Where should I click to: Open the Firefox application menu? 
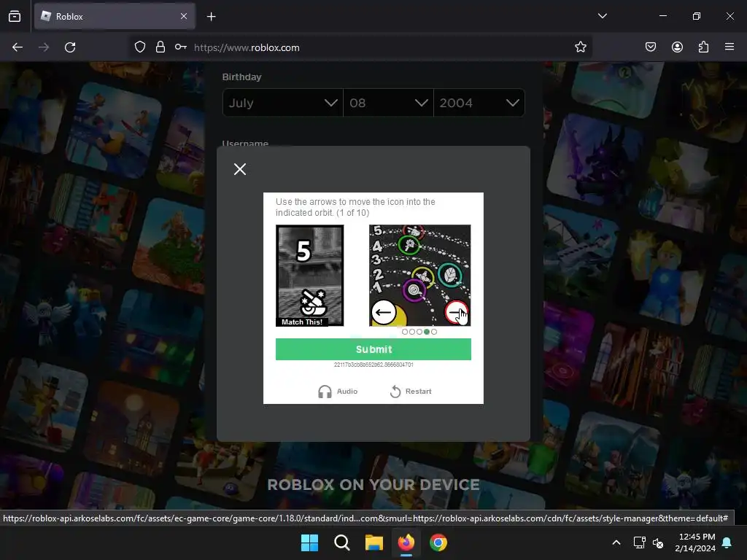(729, 47)
